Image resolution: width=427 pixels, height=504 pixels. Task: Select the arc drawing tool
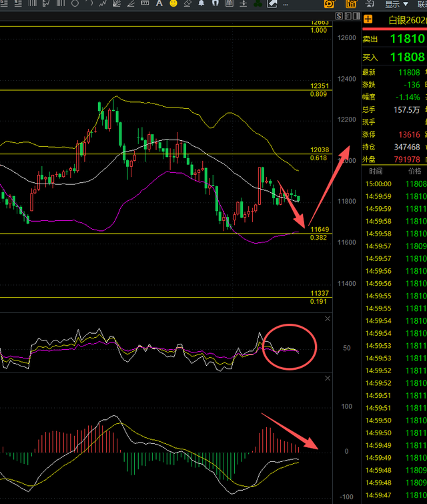pyautogui.click(x=89, y=3)
